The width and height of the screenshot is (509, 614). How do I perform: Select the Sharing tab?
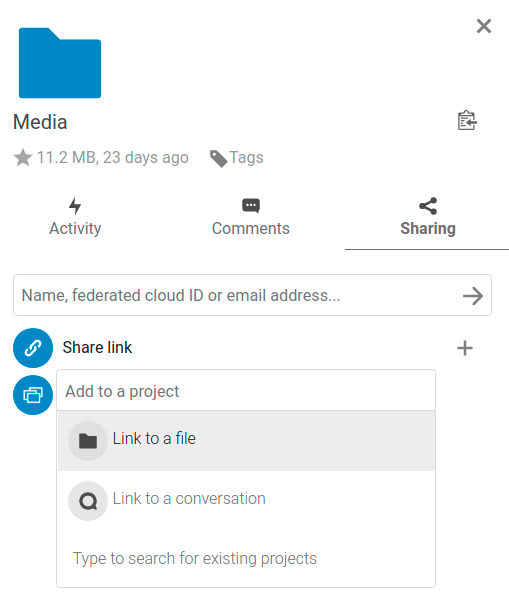coord(428,217)
